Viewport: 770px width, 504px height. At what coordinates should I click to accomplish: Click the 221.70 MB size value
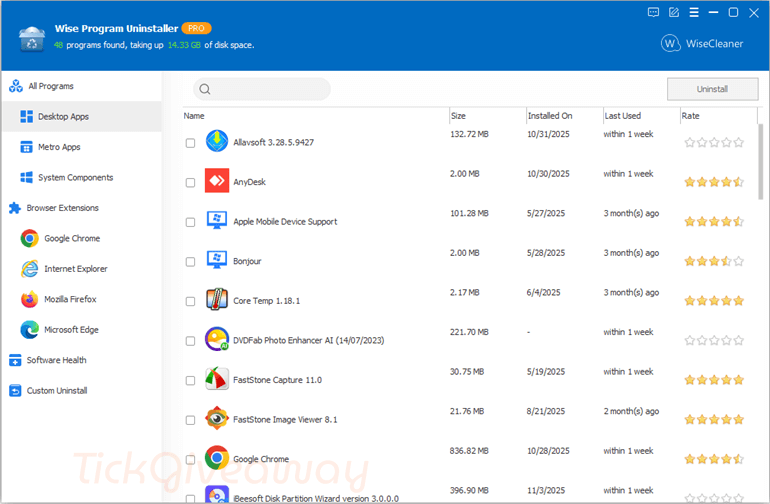tap(469, 332)
